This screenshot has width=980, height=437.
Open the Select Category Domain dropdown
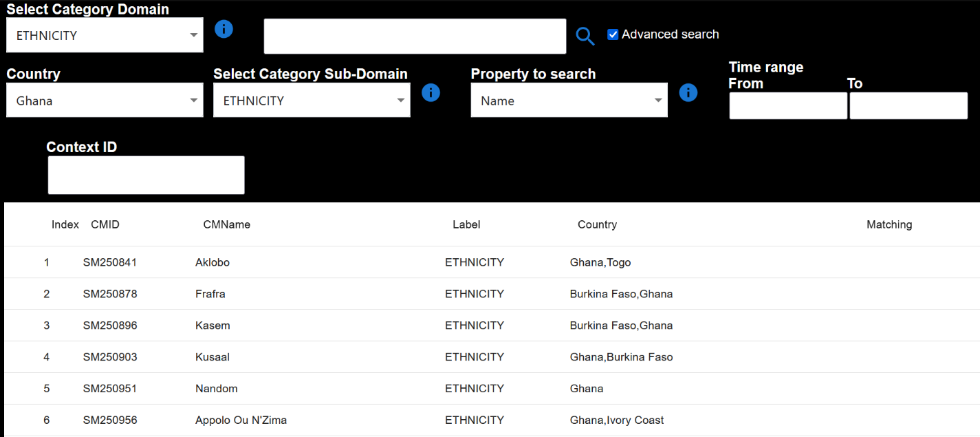click(x=105, y=36)
